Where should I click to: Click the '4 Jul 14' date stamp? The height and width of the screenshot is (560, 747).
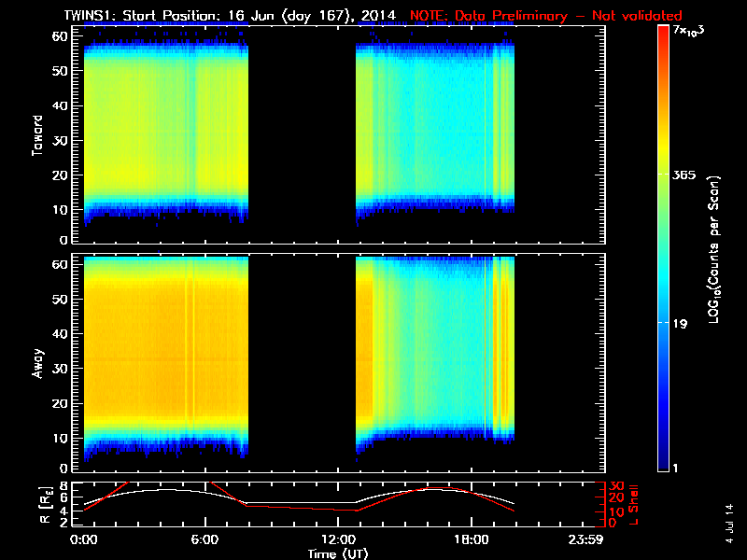pyautogui.click(x=729, y=524)
